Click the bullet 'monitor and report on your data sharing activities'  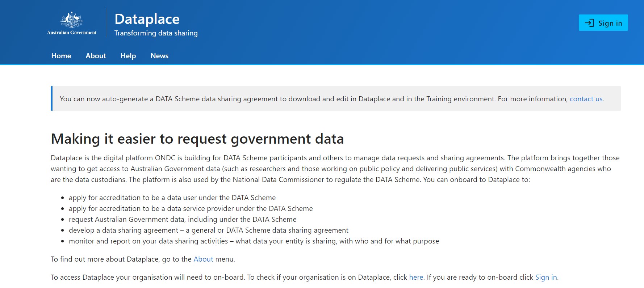(254, 241)
